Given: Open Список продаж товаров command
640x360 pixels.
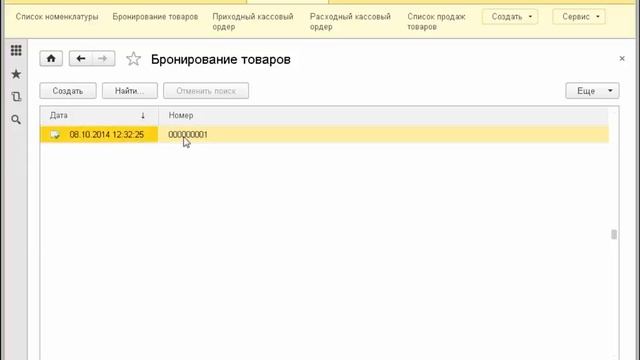Looking at the screenshot, I should (436, 22).
